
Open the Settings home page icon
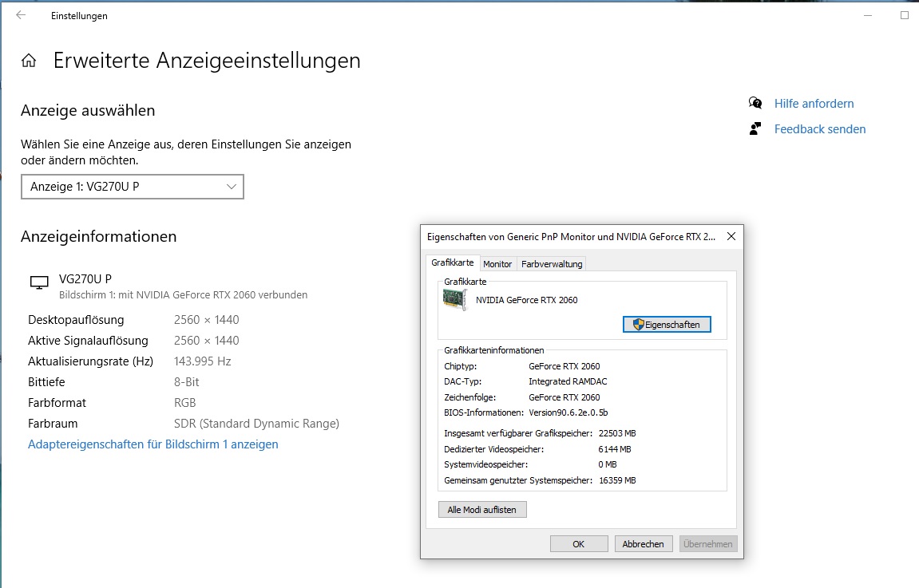point(29,61)
